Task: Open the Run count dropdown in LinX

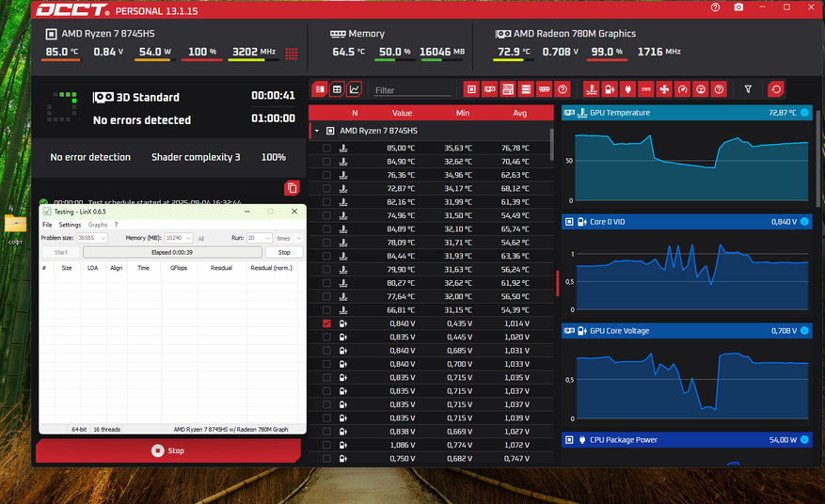Action: [x=259, y=238]
